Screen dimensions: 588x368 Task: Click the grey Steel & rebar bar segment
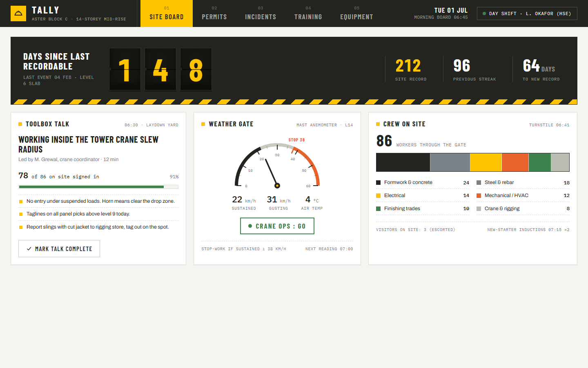(x=450, y=162)
